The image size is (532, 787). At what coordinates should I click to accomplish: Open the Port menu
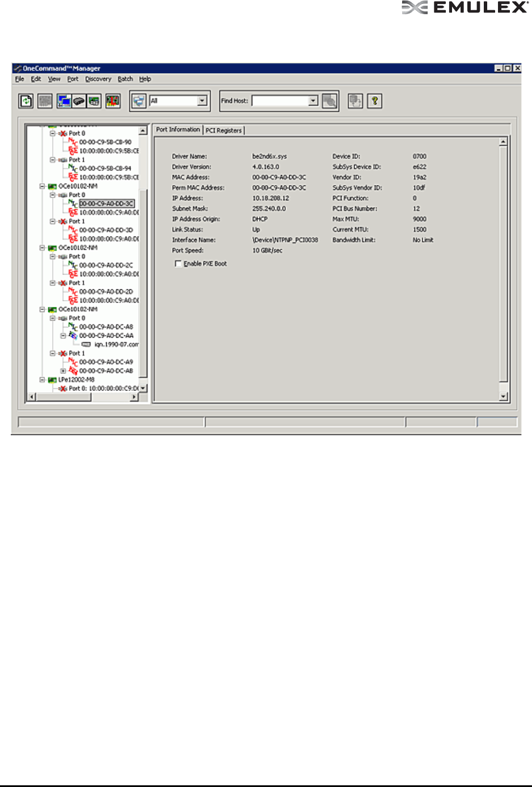tap(73, 79)
